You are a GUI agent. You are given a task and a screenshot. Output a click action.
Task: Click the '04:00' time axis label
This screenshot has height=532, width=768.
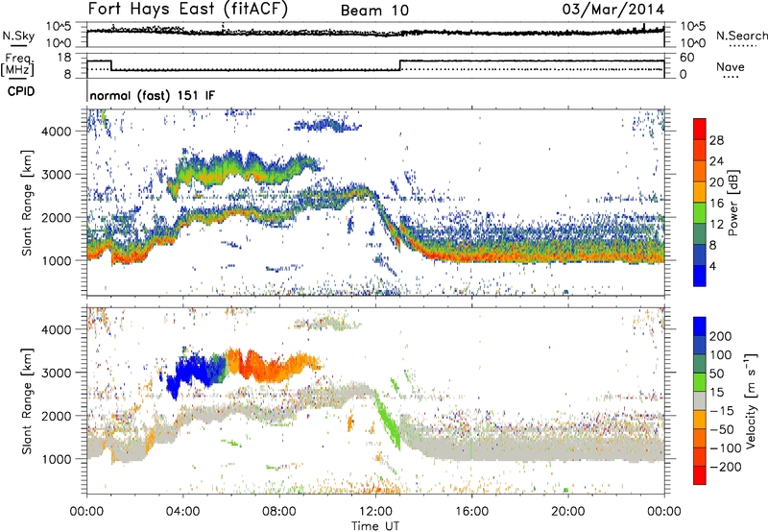tap(182, 512)
